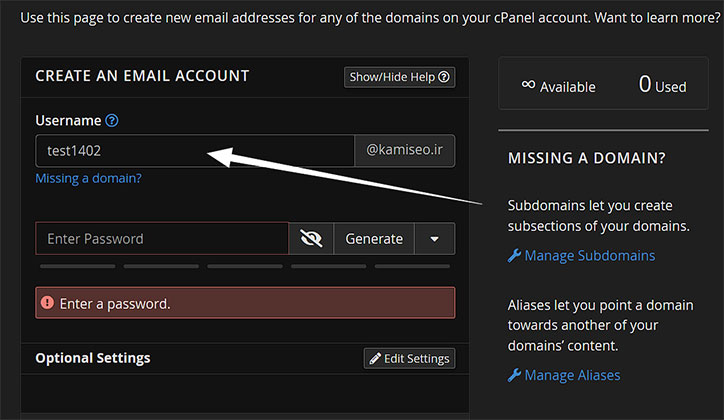Image resolution: width=724 pixels, height=420 pixels.
Task: Click the Edit Settings button
Action: 410,359
